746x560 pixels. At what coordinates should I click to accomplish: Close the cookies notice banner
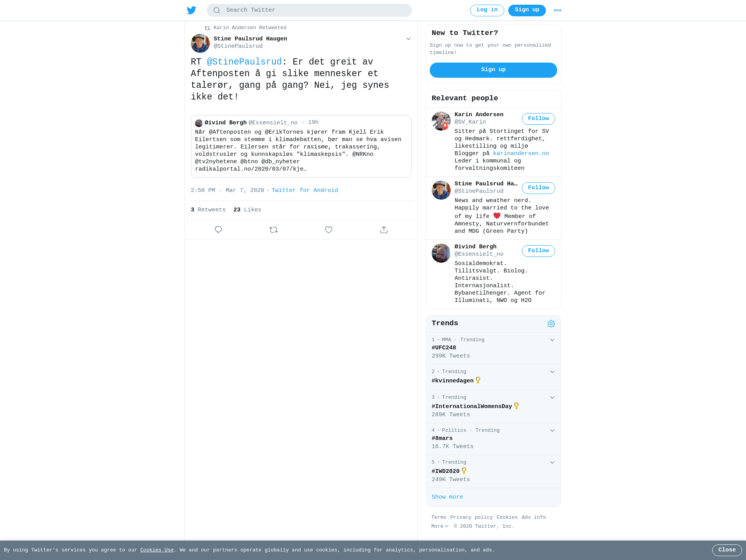pos(727,550)
